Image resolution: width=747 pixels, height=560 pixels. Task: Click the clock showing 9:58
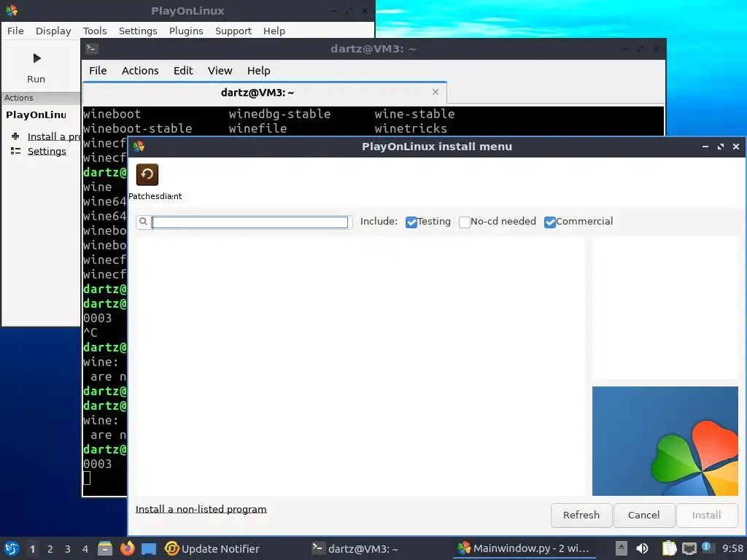[732, 548]
